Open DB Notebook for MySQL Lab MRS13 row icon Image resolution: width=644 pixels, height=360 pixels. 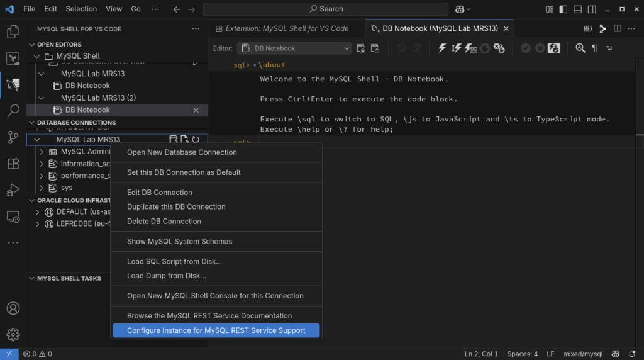click(x=174, y=139)
